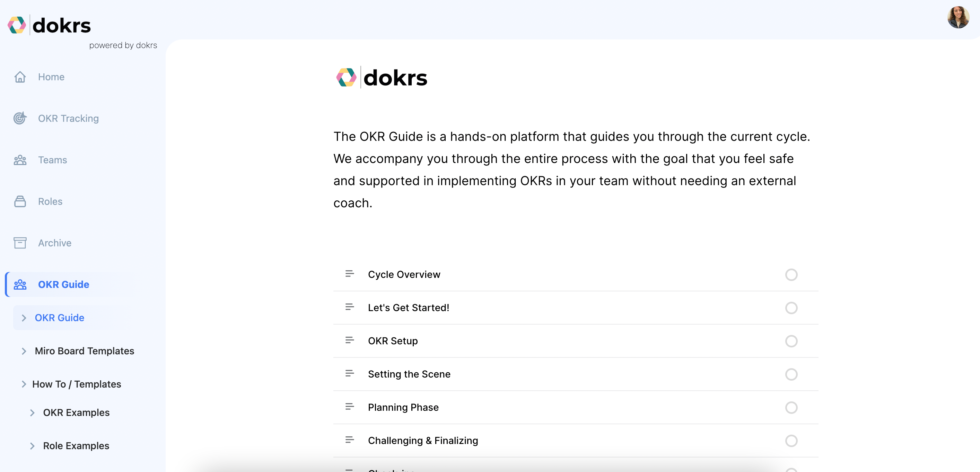Expand the OKR Examples chevron
The image size is (980, 472).
click(32, 413)
